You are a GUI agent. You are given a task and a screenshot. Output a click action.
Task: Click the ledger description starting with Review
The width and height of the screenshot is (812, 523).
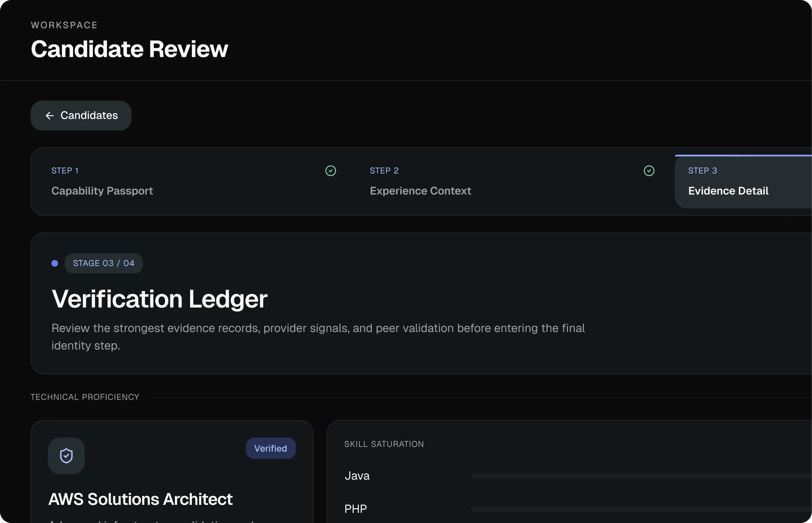(318, 337)
